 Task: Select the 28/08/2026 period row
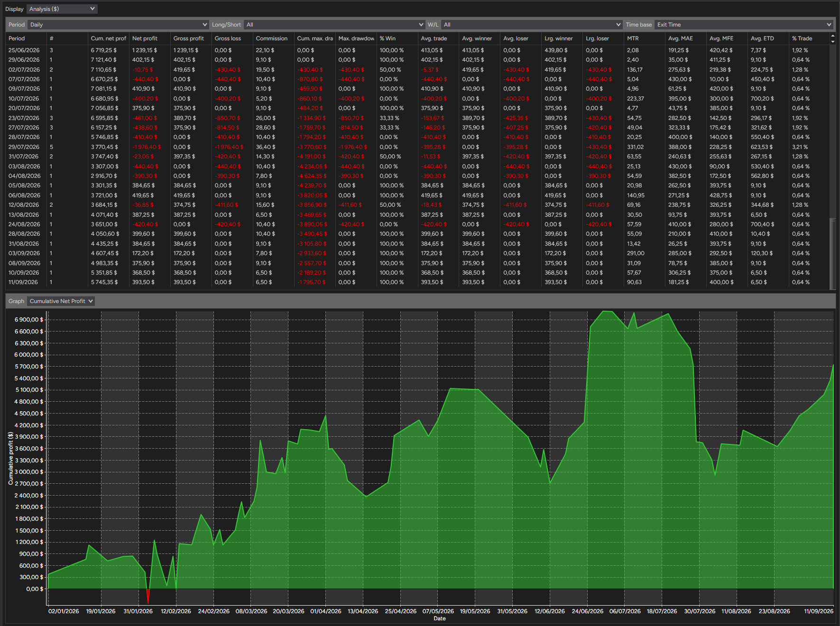pyautogui.click(x=418, y=234)
